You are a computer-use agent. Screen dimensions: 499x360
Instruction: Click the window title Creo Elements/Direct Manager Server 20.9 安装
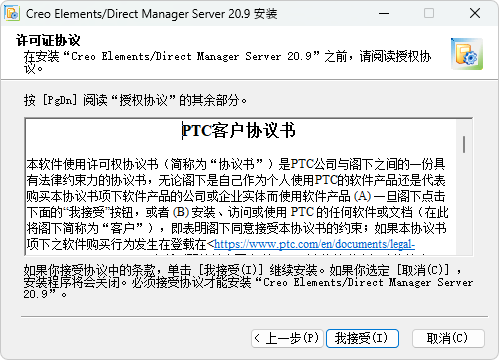(x=152, y=14)
